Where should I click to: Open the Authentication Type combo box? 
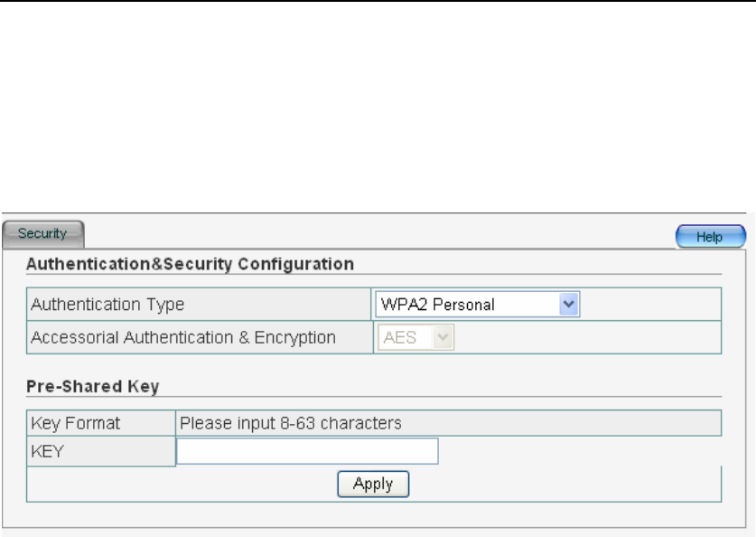click(x=476, y=305)
